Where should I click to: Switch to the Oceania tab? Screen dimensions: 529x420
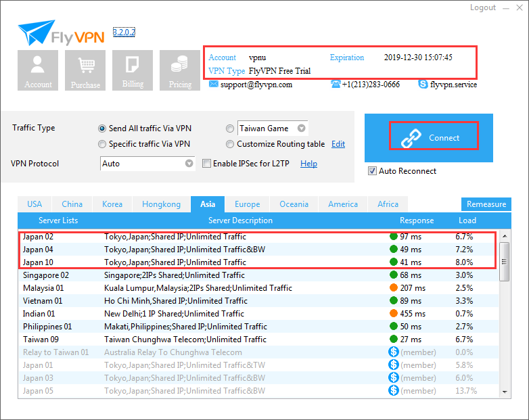(294, 204)
